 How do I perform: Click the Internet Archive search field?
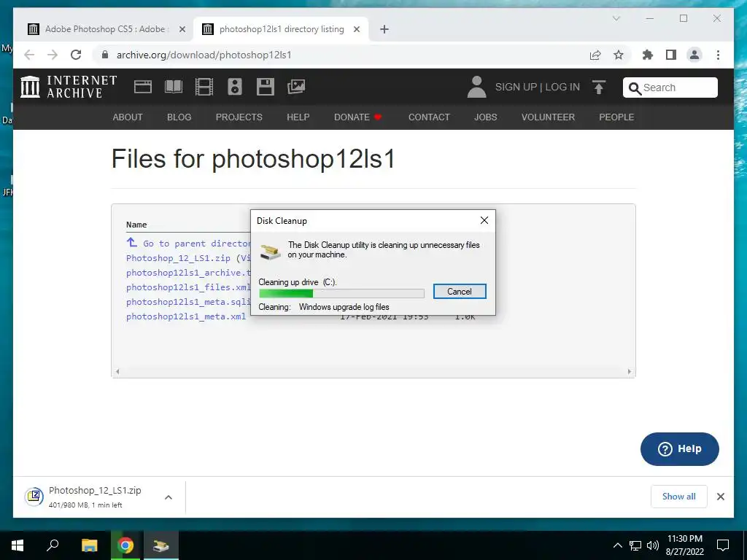coord(670,87)
